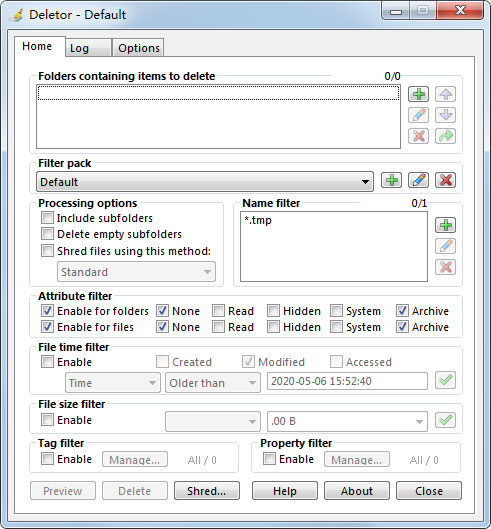Move folder up with the arrow icon

pos(445,94)
